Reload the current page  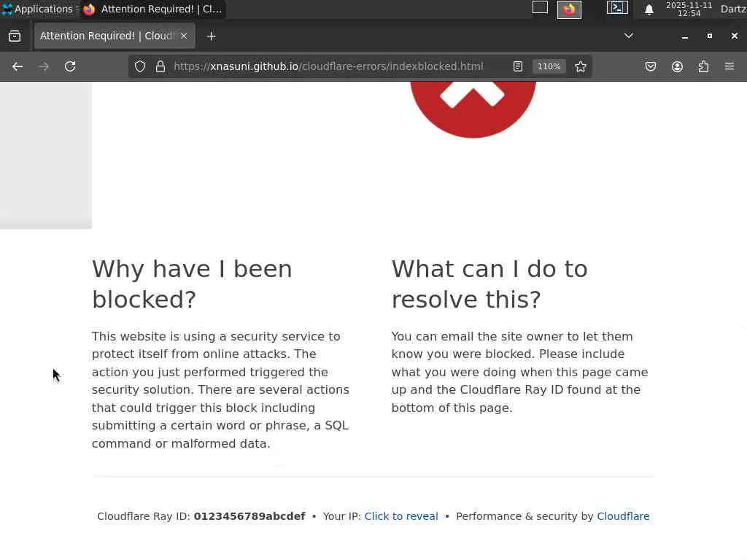click(x=70, y=66)
